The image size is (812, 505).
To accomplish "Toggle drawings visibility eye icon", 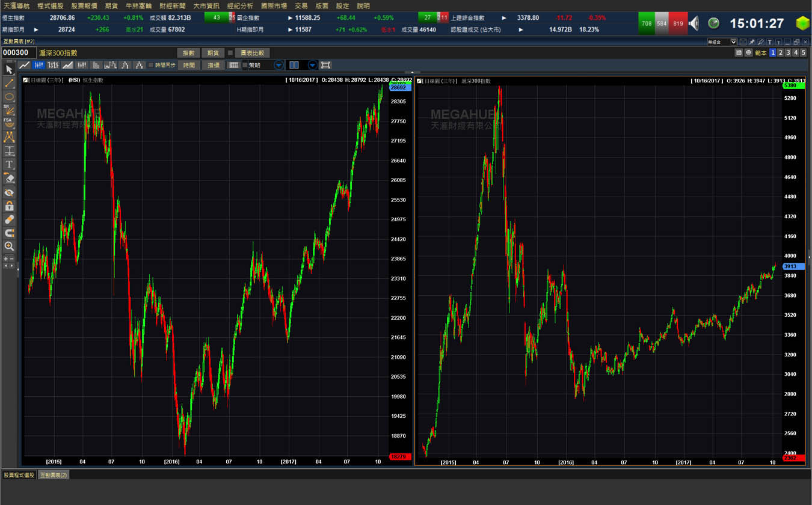I will [9, 192].
